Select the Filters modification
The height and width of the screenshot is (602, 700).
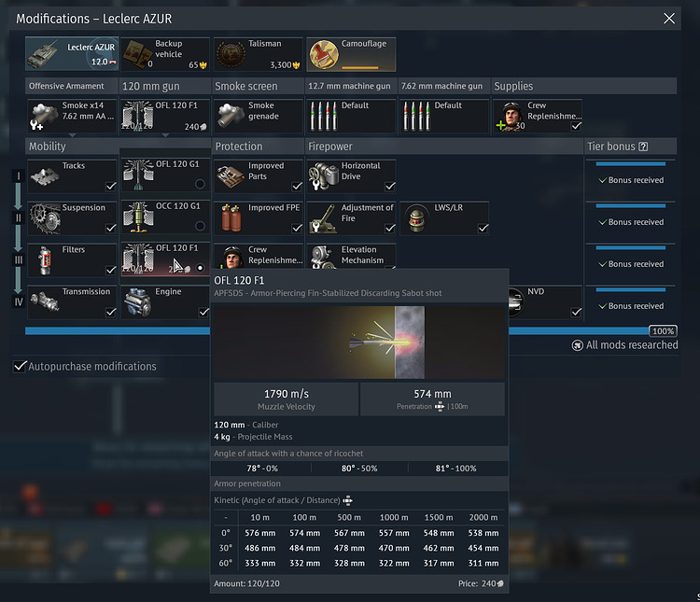(72, 260)
